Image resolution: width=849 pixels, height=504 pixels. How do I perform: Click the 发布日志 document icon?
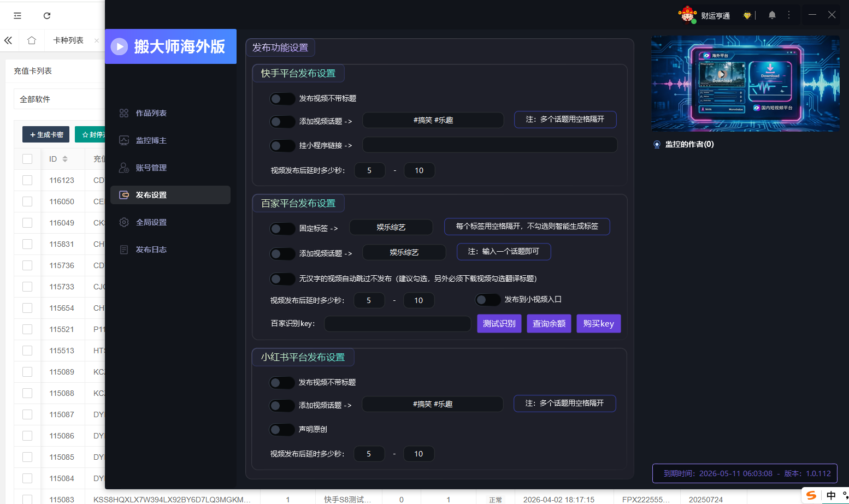click(x=124, y=250)
